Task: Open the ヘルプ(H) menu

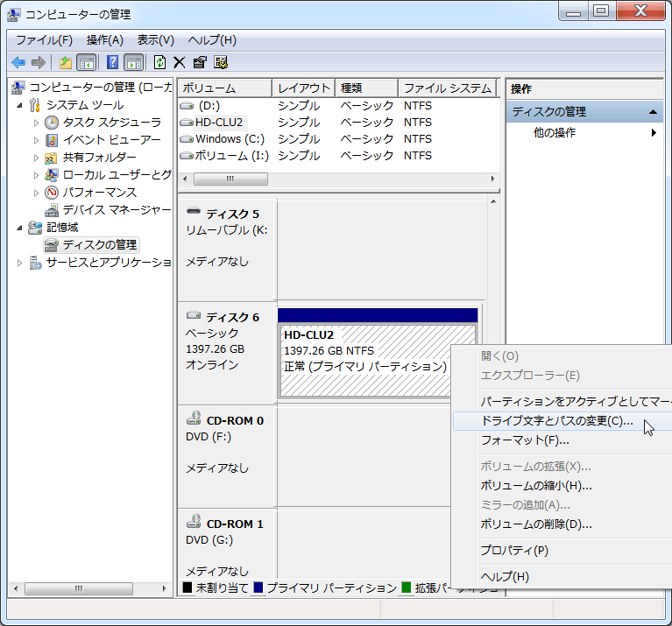Action: [212, 40]
